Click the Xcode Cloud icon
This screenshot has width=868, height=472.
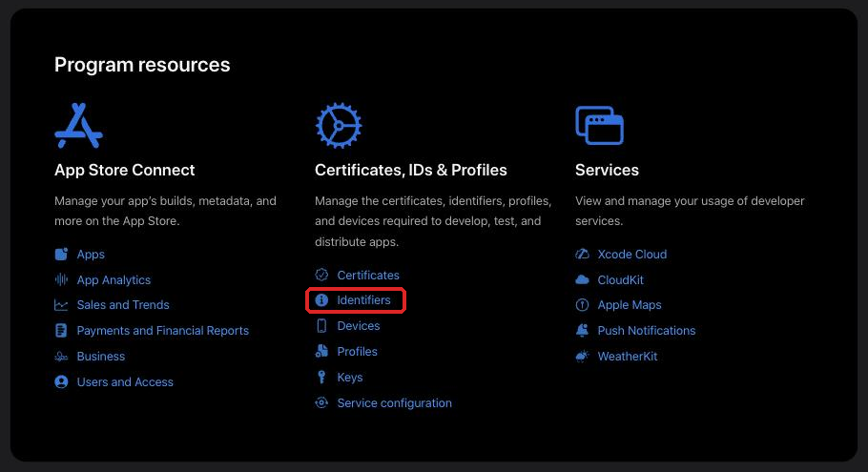coord(583,254)
